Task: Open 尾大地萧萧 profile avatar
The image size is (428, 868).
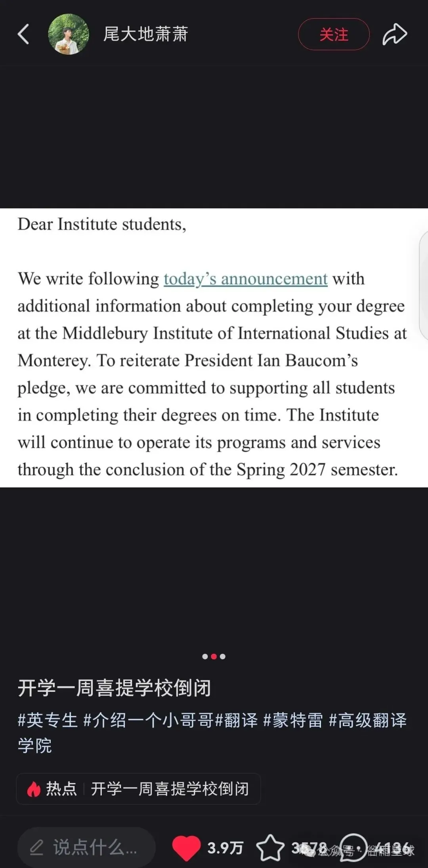Action: point(69,34)
